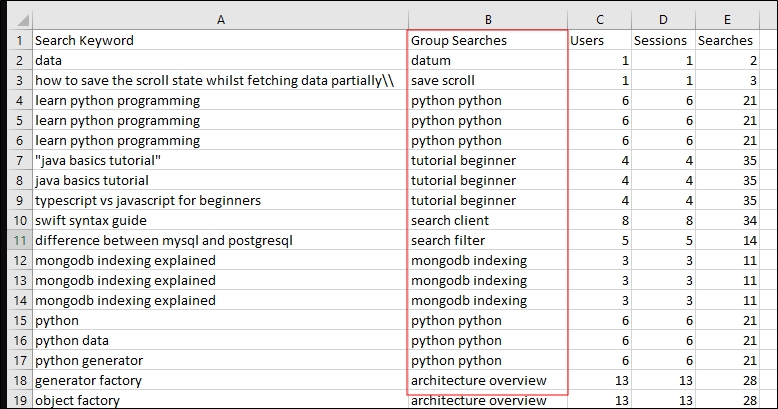Viewport: 778px width, 409px height.
Task: Select 'difference between mysql and postgresql' cell
Action: pos(219,240)
